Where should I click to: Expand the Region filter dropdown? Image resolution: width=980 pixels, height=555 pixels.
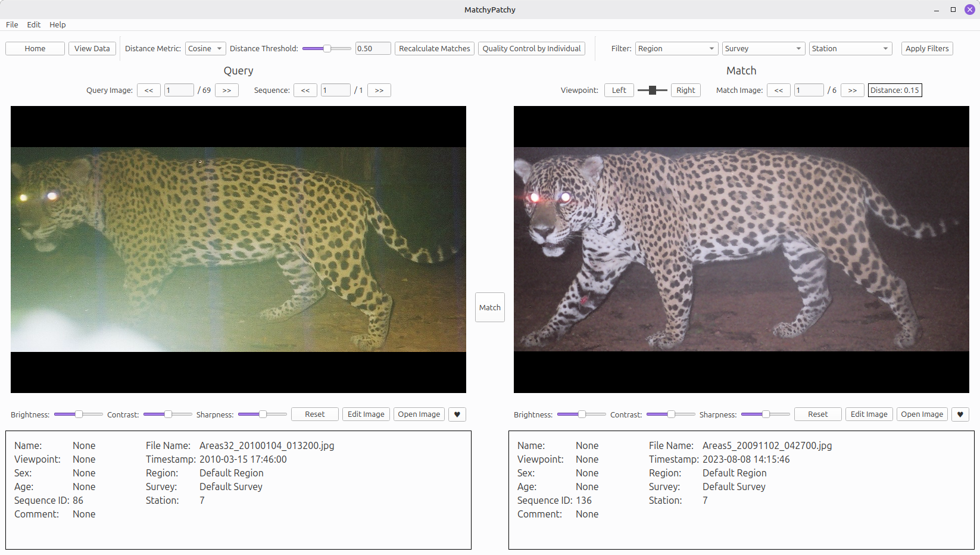click(x=677, y=49)
